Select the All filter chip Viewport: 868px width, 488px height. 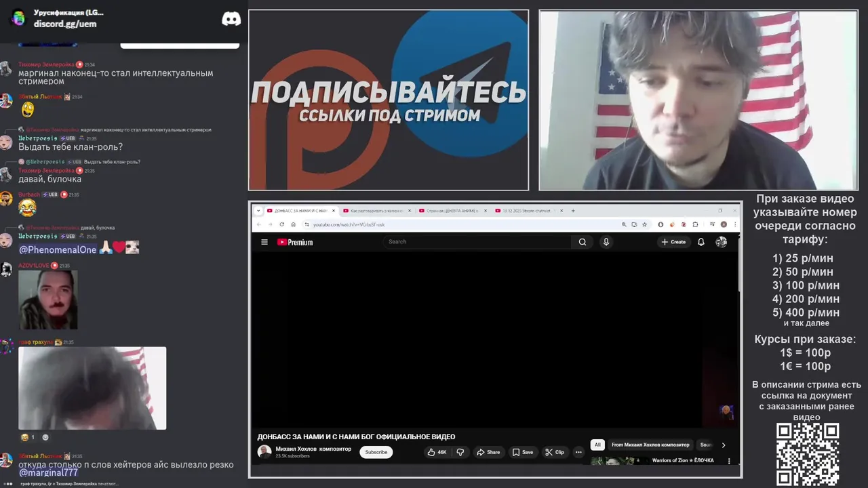[x=597, y=445]
